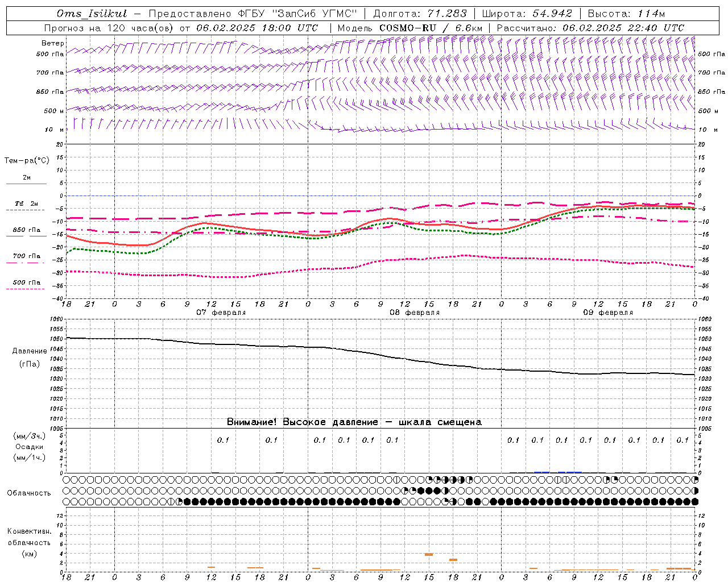The height and width of the screenshot is (582, 728).
Task: Click the 'Осадки' precipitation label
Action: pos(30,447)
